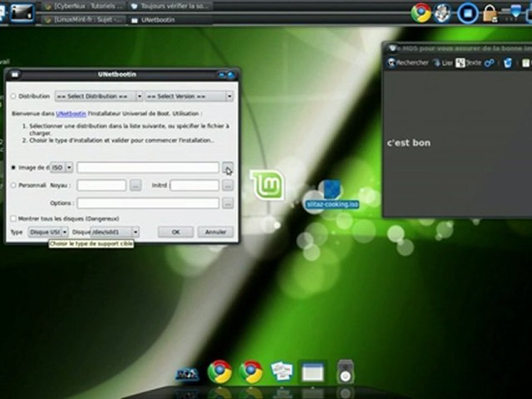The image size is (532, 399).
Task: Open the desktop preview thumbnail in top panel
Action: click(22, 13)
